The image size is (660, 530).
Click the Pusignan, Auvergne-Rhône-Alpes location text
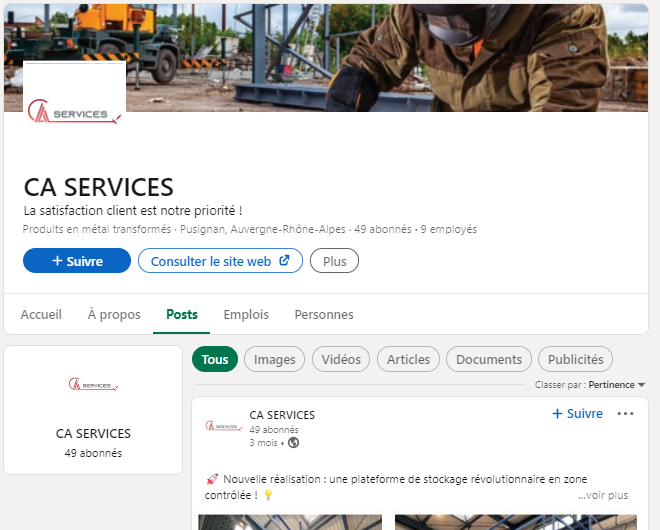[x=263, y=229]
